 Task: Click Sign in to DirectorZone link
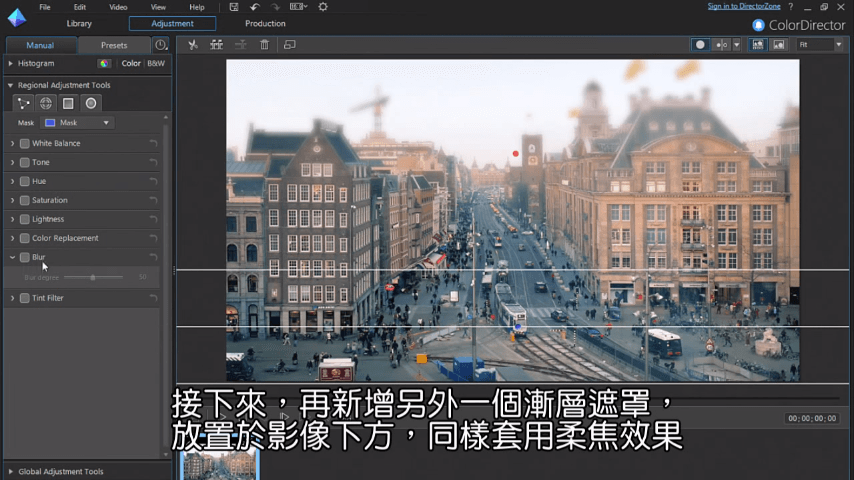[744, 7]
